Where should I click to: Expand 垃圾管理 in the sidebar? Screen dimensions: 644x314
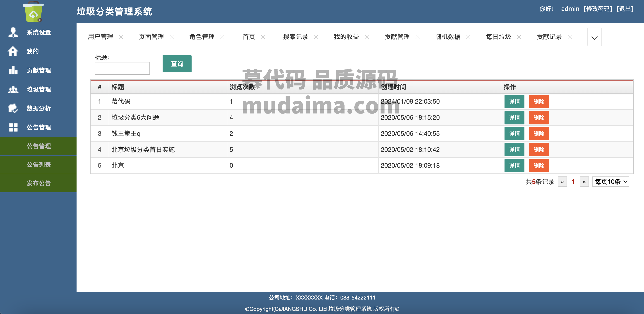[x=38, y=89]
